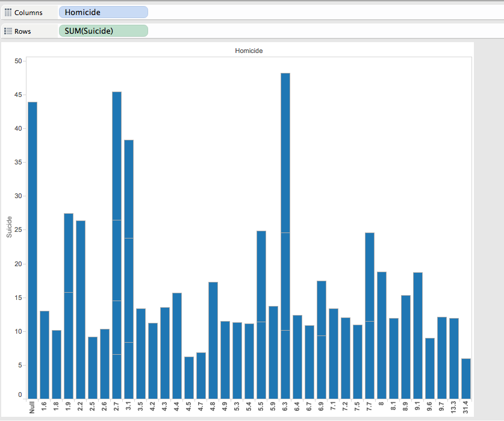Viewport: 504px width, 421px height.
Task: Click the Homicide header above the chart
Action: (249, 51)
